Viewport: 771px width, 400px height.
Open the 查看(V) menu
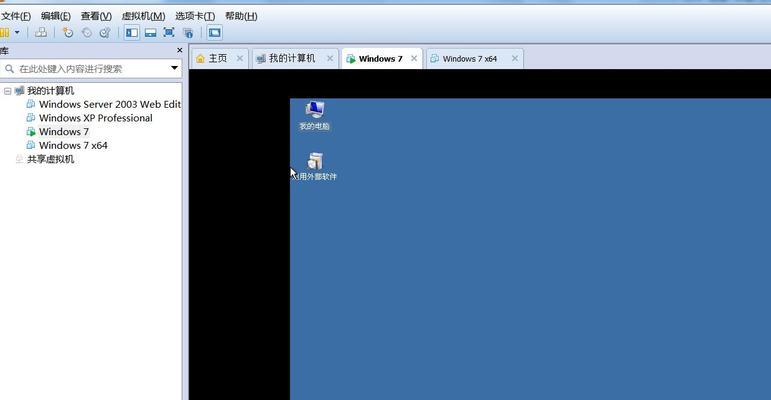pos(96,16)
